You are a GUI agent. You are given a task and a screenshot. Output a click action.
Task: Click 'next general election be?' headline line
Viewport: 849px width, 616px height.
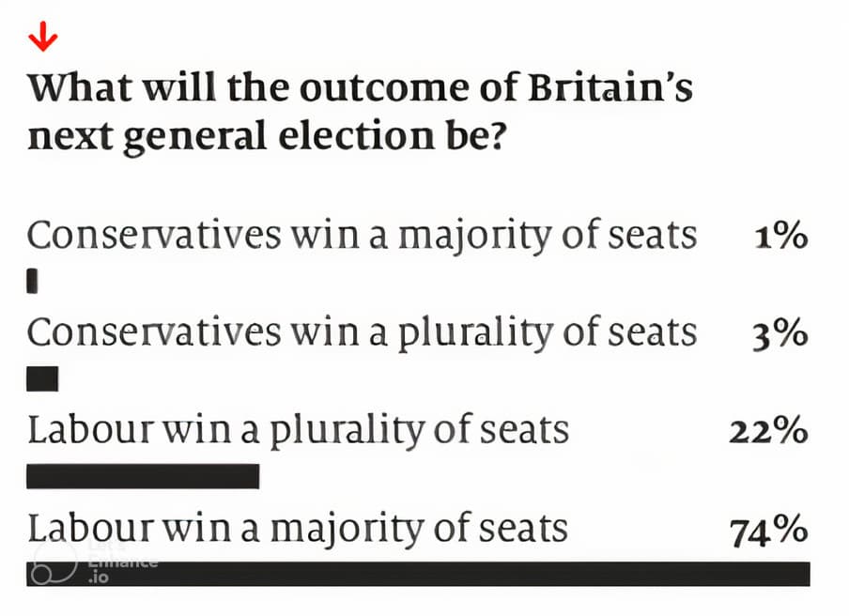pos(267,136)
